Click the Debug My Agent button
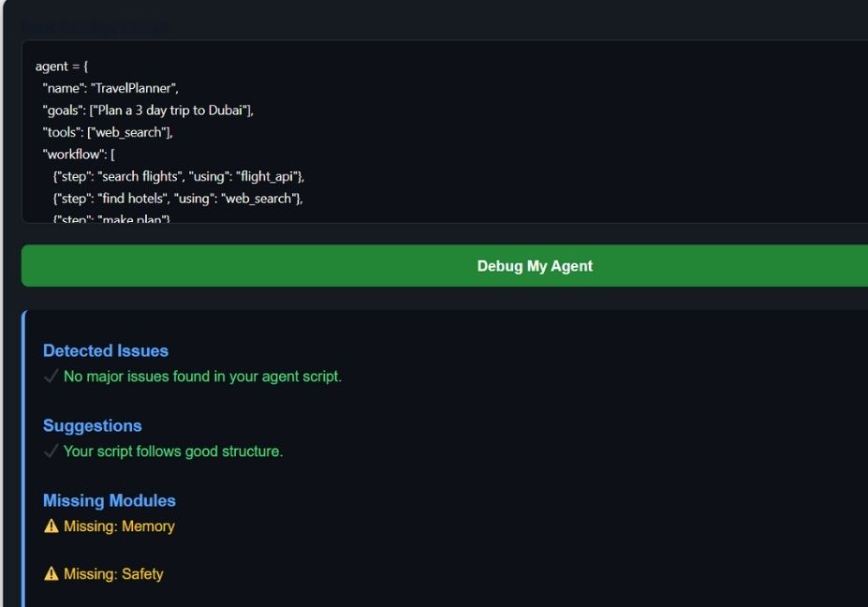 point(535,265)
